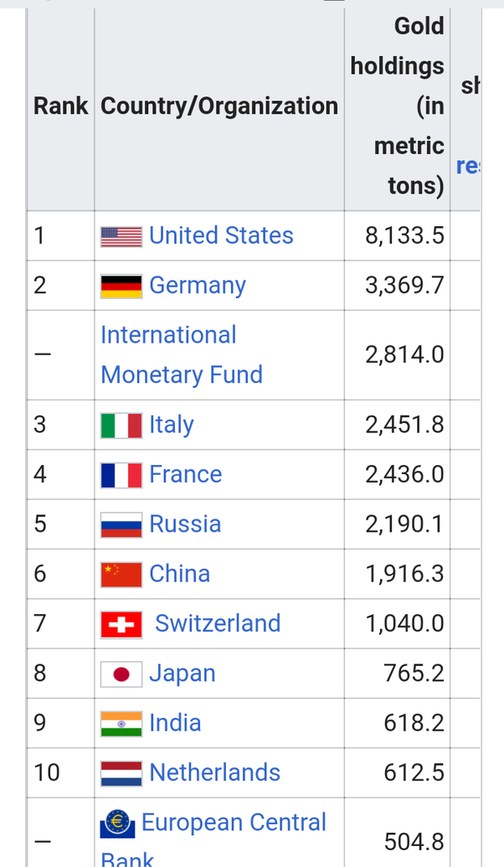Click the Switzerland flag icon

121,624
